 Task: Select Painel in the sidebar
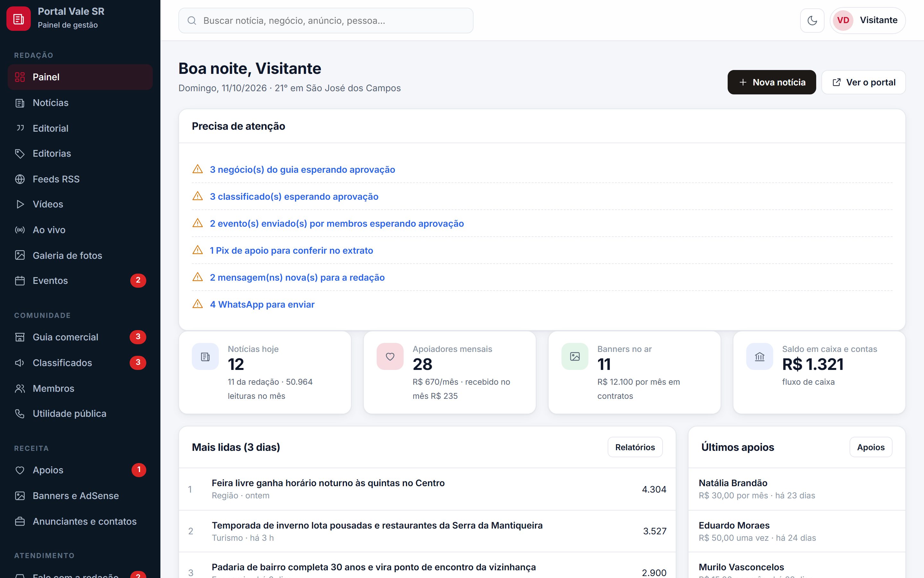(80, 77)
